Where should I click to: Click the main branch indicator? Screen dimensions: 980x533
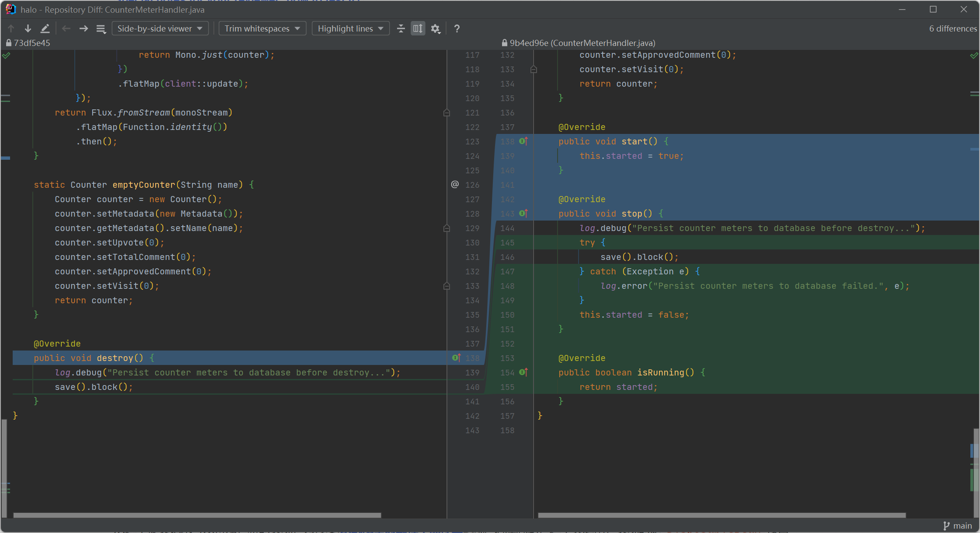coord(958,526)
